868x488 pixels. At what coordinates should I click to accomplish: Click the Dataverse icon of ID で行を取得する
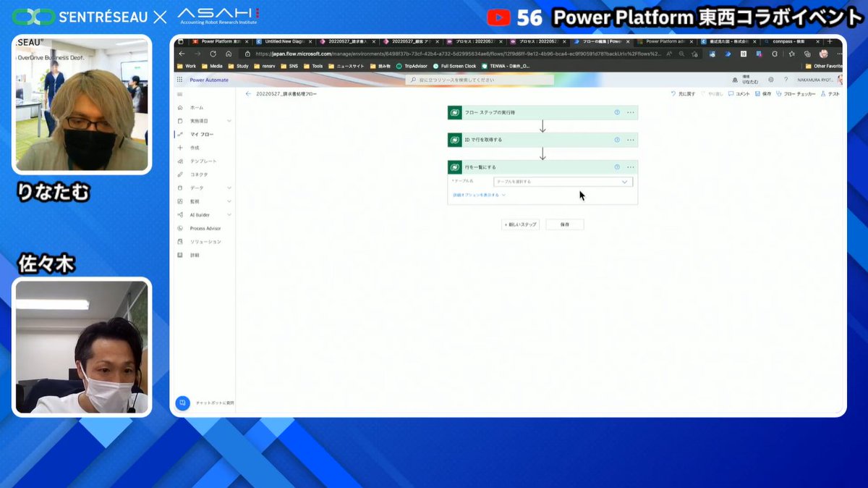tap(454, 140)
